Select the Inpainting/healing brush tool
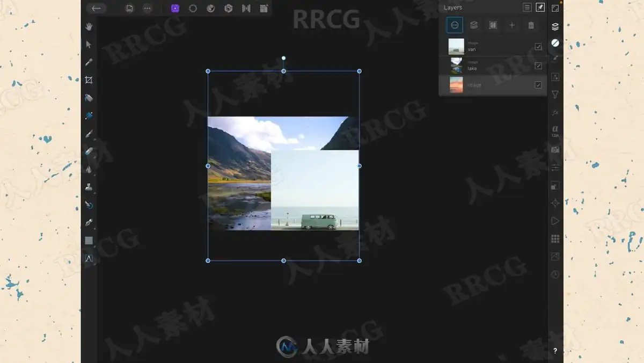Screen dimensions: 644x363 tap(89, 205)
